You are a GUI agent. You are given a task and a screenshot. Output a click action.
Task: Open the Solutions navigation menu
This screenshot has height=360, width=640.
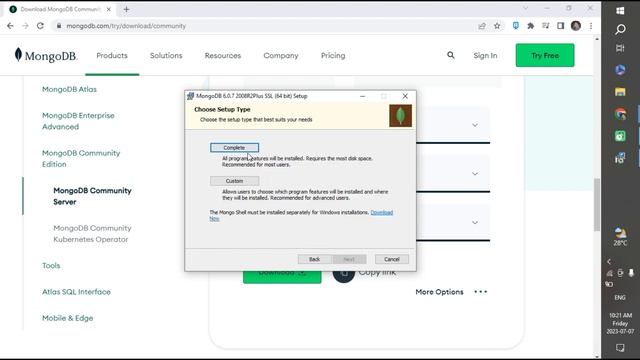[166, 56]
